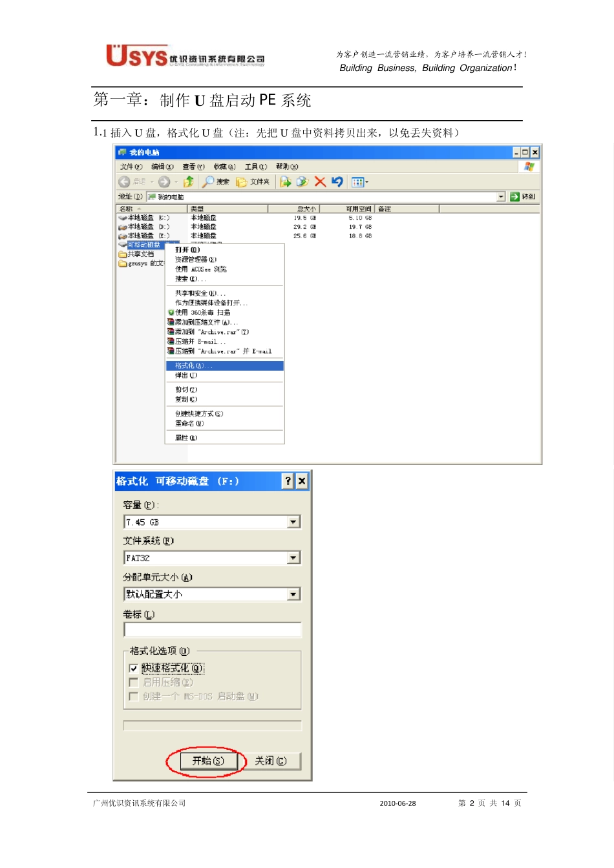Open the 编辑(E) menu

click(x=162, y=167)
